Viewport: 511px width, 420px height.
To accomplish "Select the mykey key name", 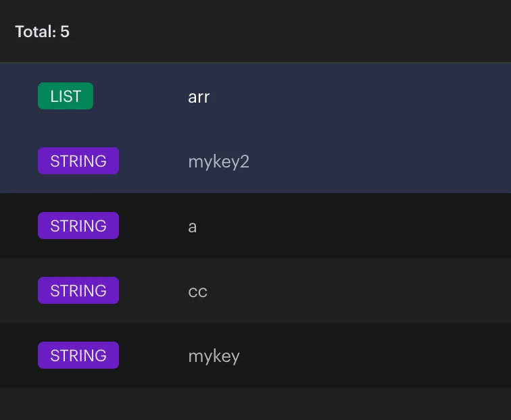I will pyautogui.click(x=214, y=357).
